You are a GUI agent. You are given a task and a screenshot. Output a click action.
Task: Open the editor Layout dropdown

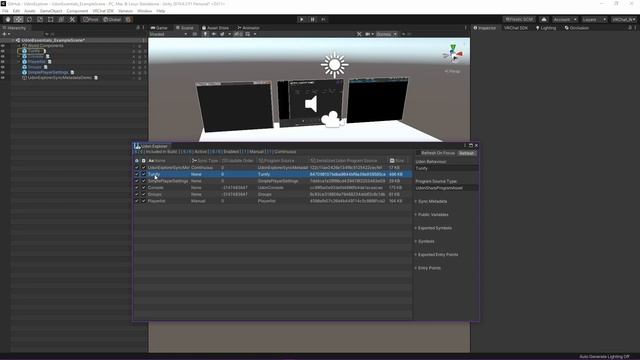point(624,20)
